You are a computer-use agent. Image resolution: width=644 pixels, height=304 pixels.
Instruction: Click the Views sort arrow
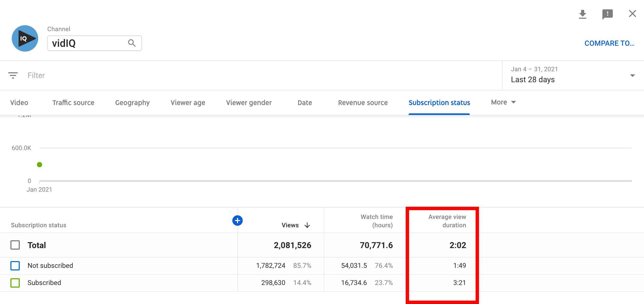[307, 225]
